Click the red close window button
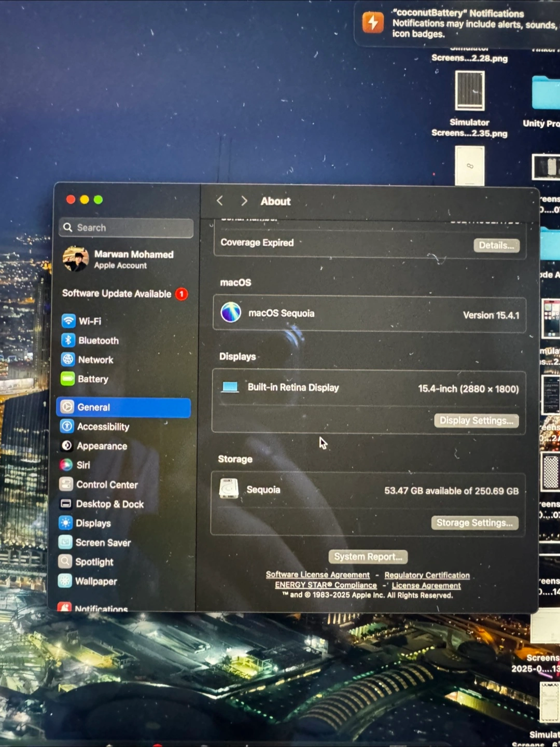 click(71, 200)
